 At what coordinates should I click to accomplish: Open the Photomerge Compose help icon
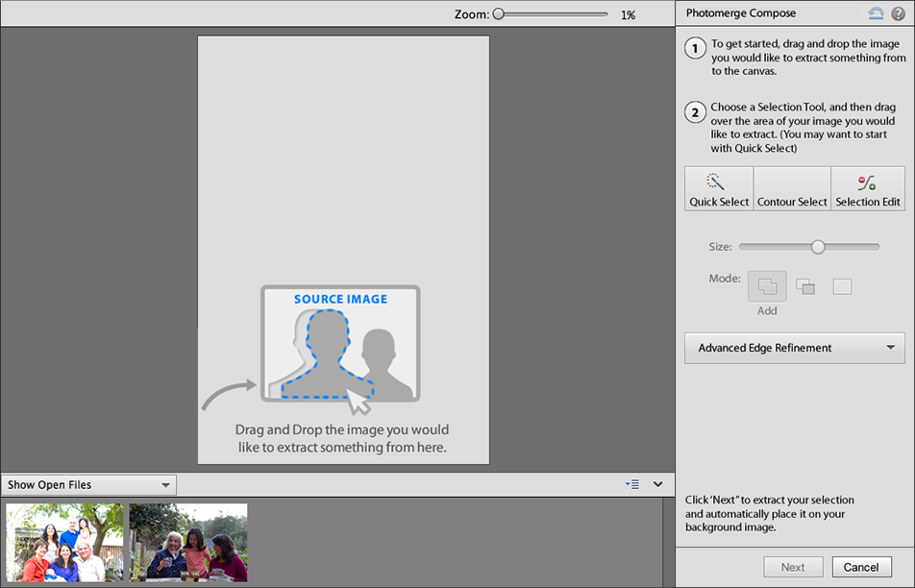898,13
